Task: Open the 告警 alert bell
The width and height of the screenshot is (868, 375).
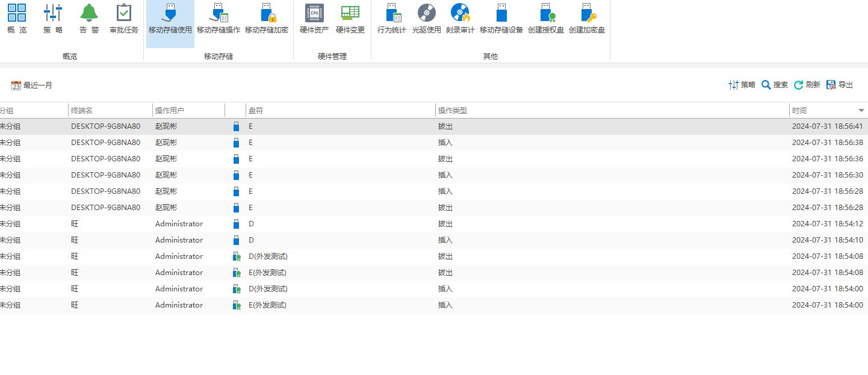Action: 89,19
